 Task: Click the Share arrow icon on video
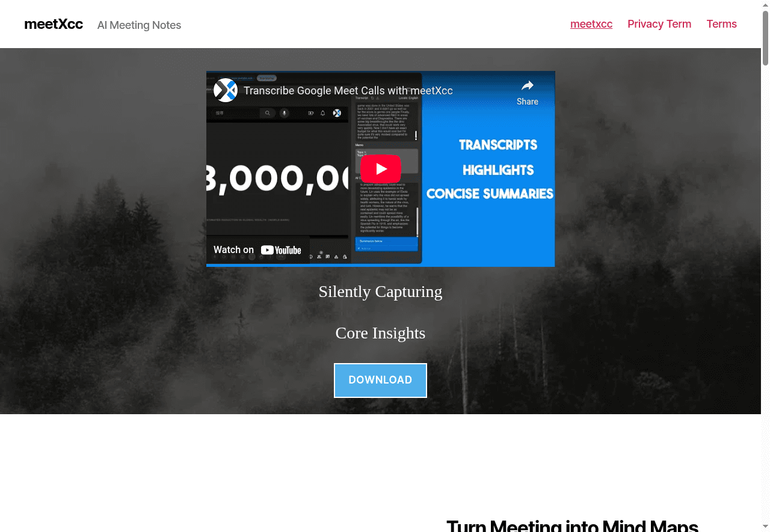(527, 86)
